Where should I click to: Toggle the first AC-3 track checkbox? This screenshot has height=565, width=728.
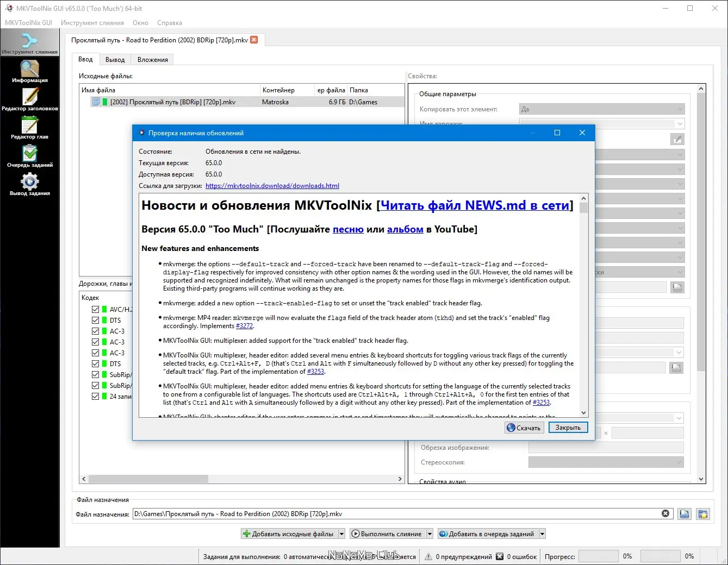[x=96, y=331]
